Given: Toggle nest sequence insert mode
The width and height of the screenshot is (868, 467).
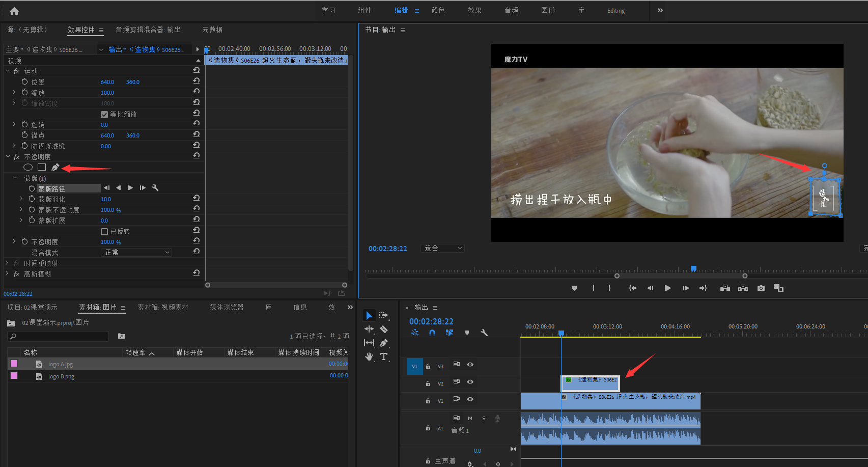Looking at the screenshot, I should pos(415,333).
